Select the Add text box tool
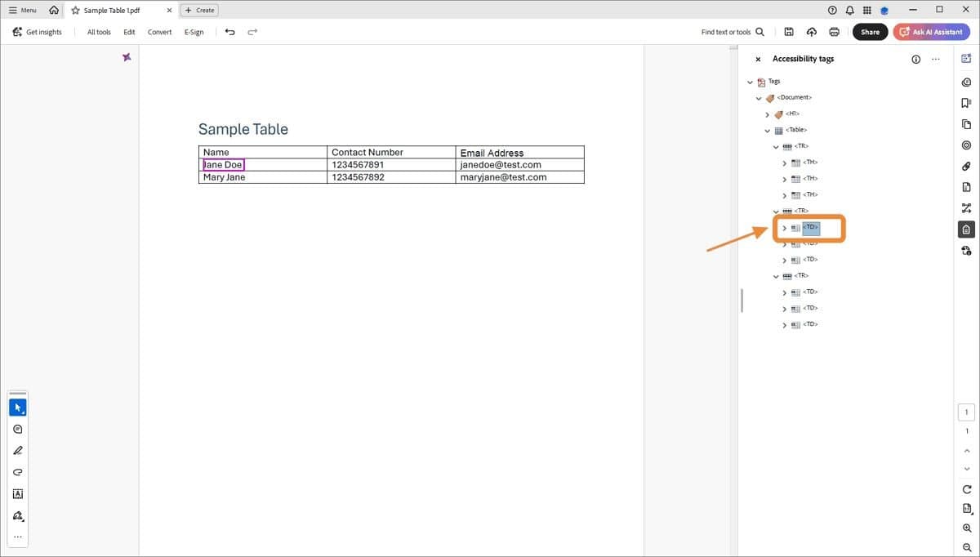Viewport: 980px width, 557px height. pos(17,493)
